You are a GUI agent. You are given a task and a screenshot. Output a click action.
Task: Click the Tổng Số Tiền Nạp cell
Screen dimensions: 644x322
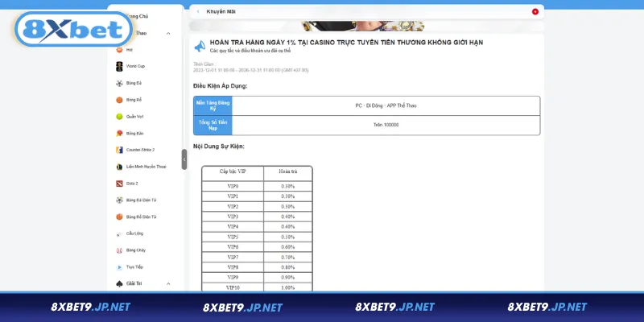coord(213,126)
